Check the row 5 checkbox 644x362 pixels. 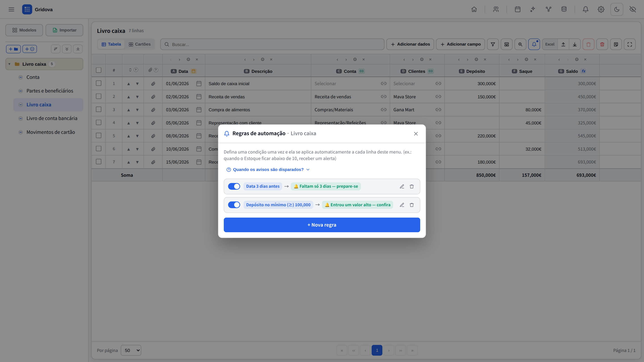point(98,135)
